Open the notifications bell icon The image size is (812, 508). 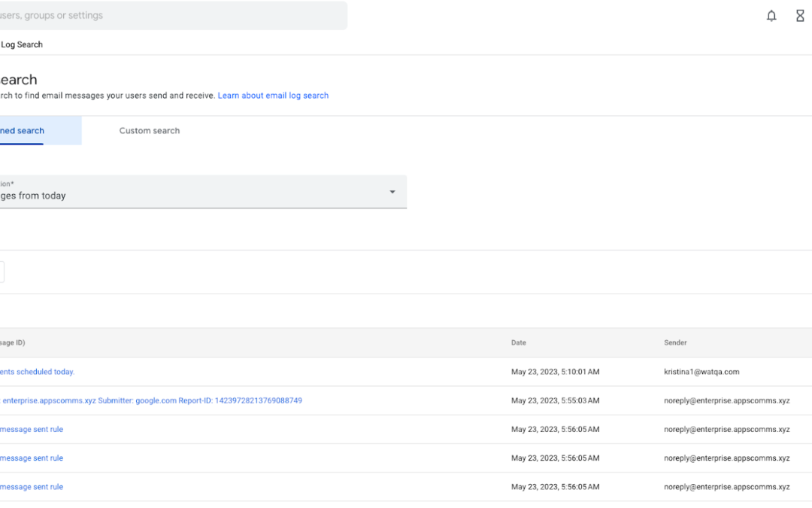pos(771,16)
